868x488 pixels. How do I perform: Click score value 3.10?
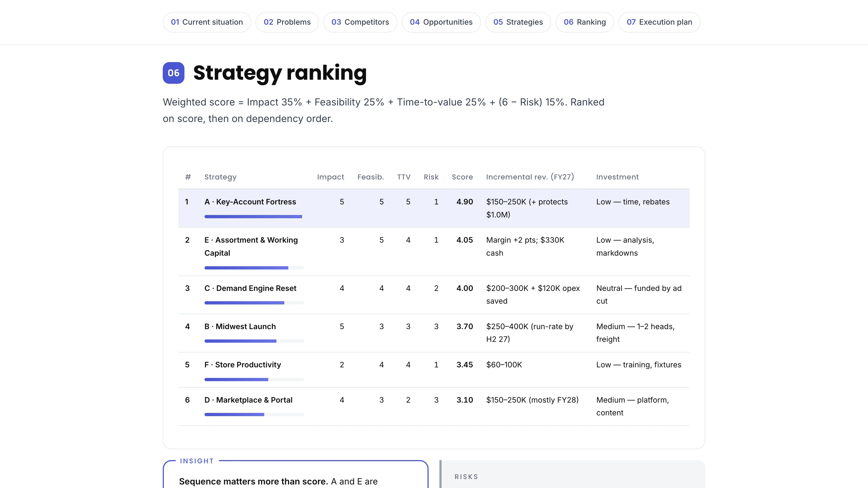point(465,400)
